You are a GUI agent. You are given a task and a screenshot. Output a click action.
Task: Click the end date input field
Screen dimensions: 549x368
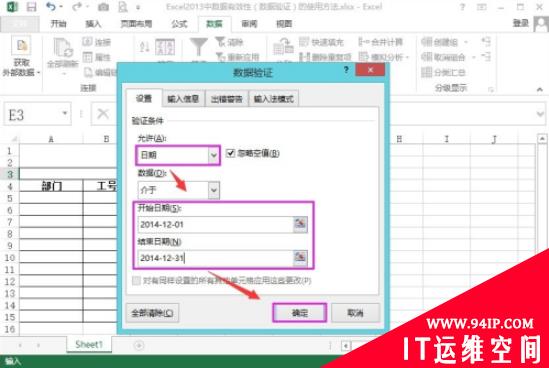coord(215,258)
